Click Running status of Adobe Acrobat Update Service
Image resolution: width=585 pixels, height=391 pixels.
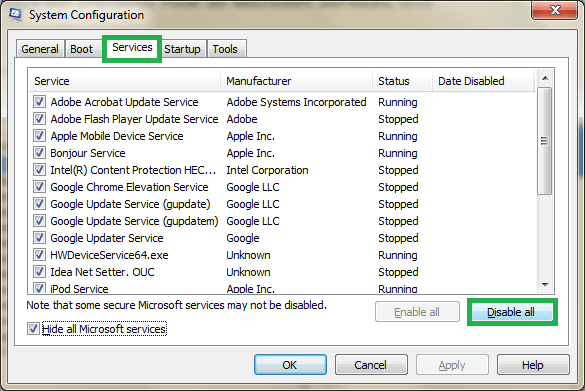pyautogui.click(x=398, y=102)
